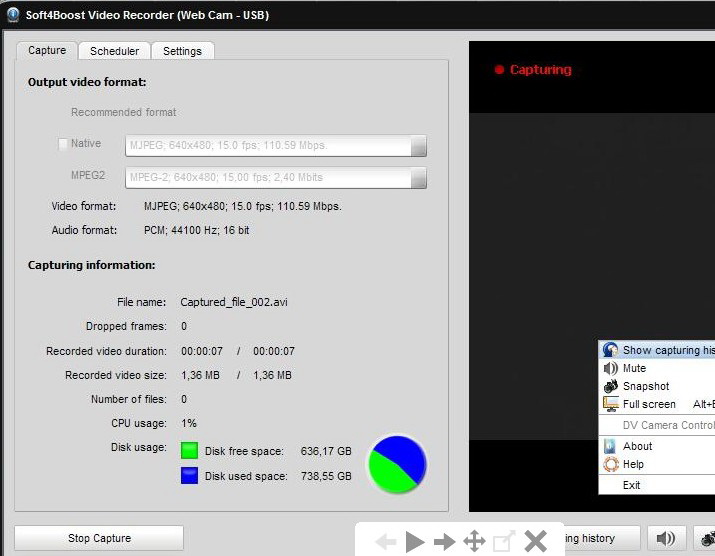Open the MPEG2 format dropdown arrow
This screenshot has width=715, height=556.
(x=419, y=177)
